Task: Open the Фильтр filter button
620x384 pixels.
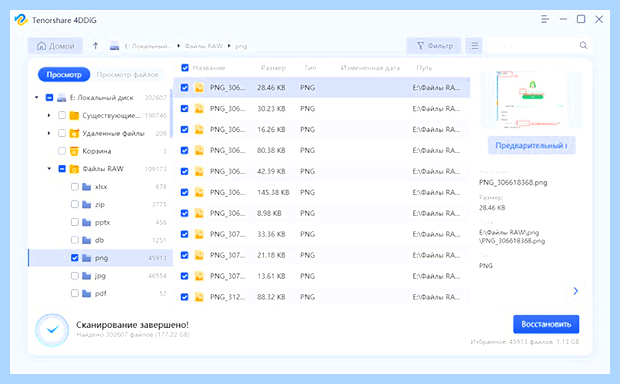Action: (434, 46)
